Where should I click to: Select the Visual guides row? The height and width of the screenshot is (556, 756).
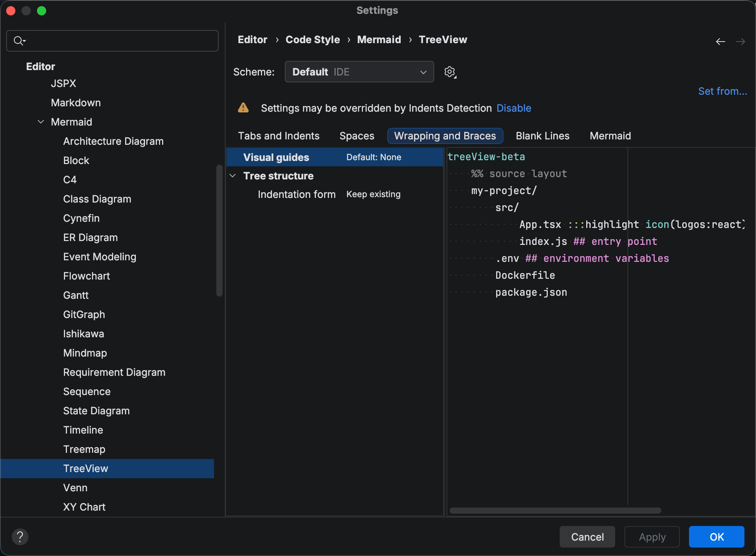pyautogui.click(x=335, y=157)
